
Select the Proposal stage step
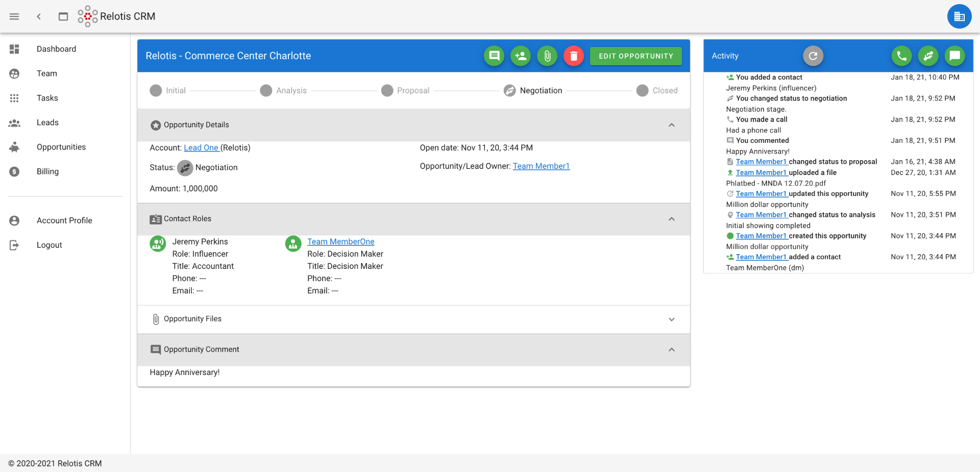coord(406,90)
